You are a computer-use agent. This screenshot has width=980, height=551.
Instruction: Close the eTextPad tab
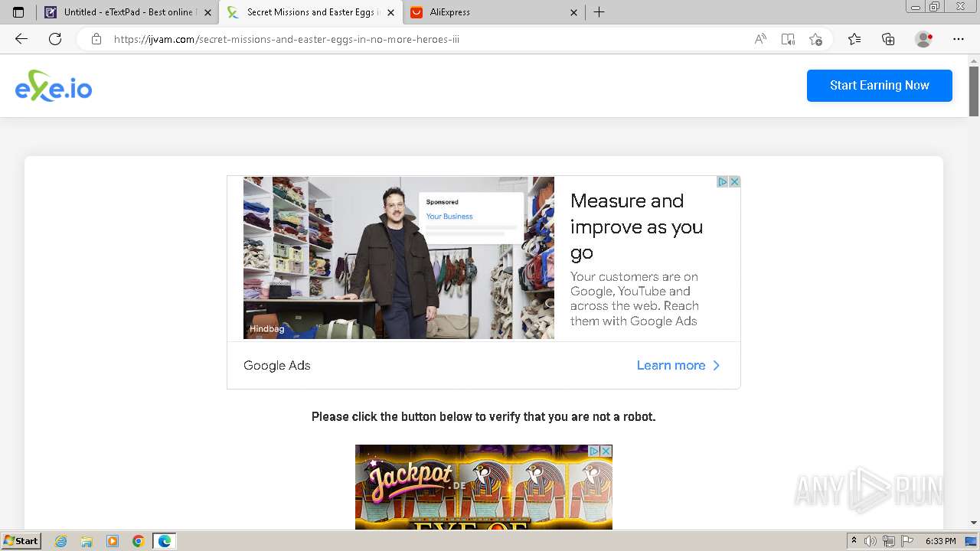tap(207, 12)
